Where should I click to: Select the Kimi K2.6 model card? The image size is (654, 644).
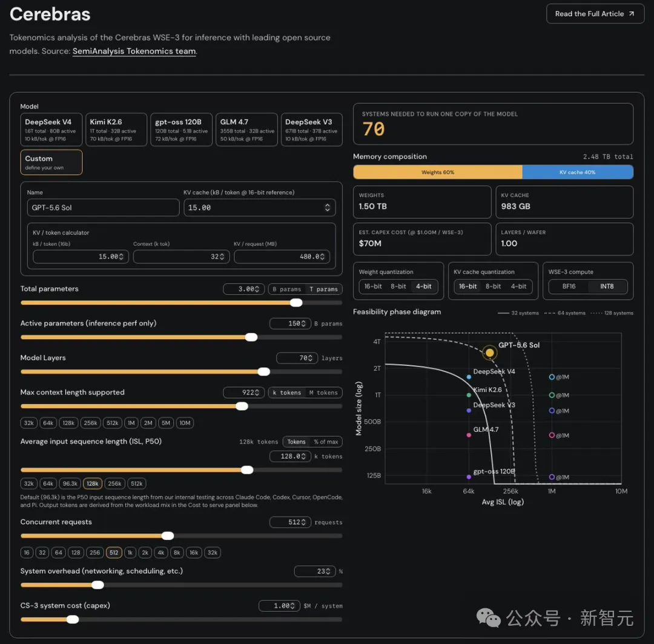[x=116, y=130]
